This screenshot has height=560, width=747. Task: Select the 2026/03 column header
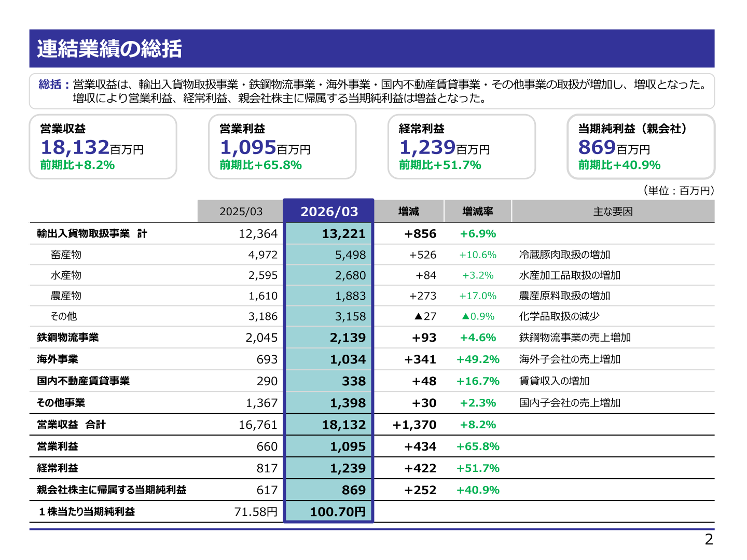(x=329, y=212)
